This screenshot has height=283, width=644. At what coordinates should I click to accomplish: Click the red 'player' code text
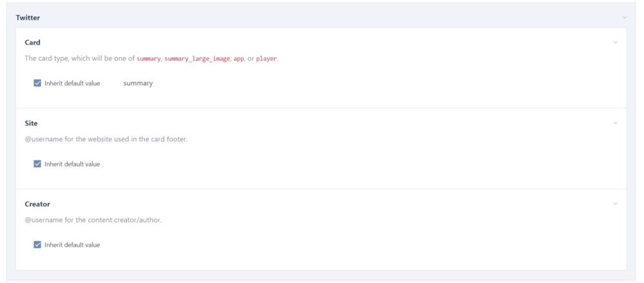pos(267,59)
